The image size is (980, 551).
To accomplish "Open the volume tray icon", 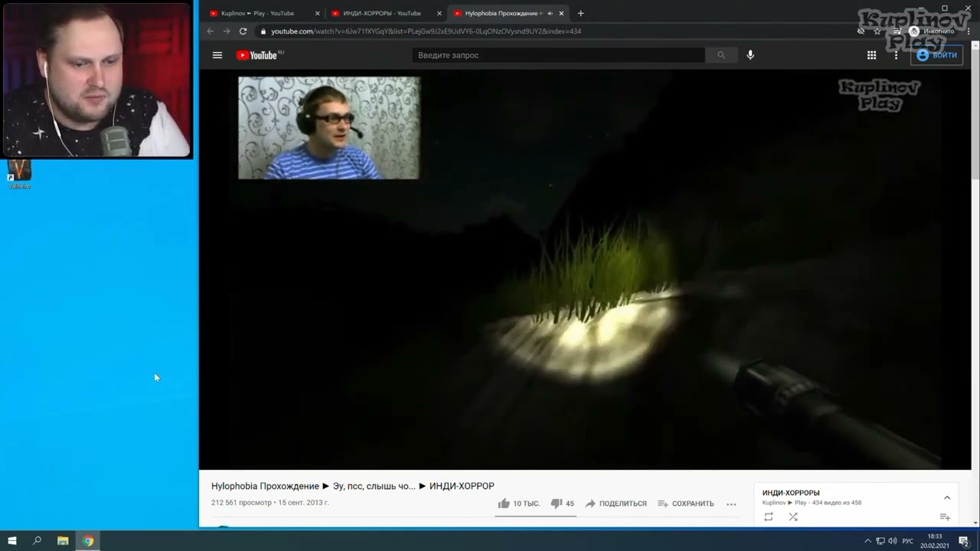I will point(893,541).
